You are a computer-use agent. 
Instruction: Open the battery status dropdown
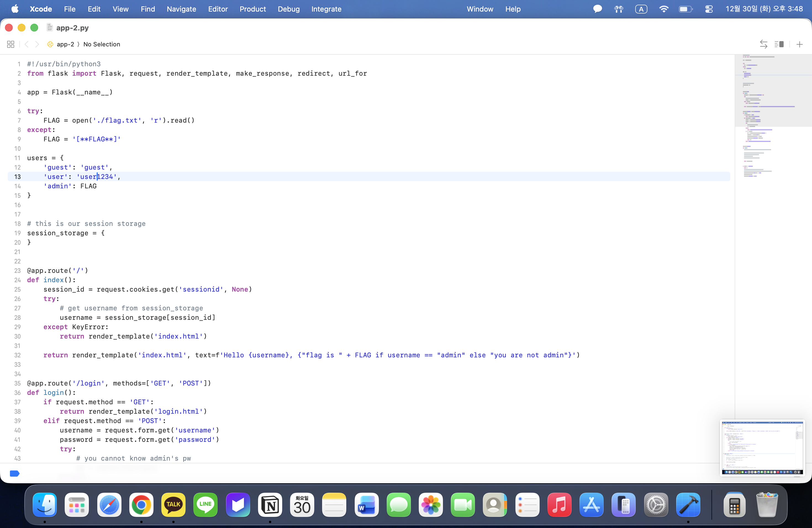tap(686, 9)
